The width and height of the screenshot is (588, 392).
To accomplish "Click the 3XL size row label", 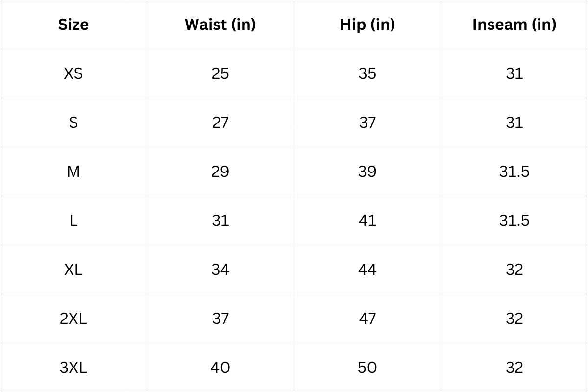I will coord(73,367).
